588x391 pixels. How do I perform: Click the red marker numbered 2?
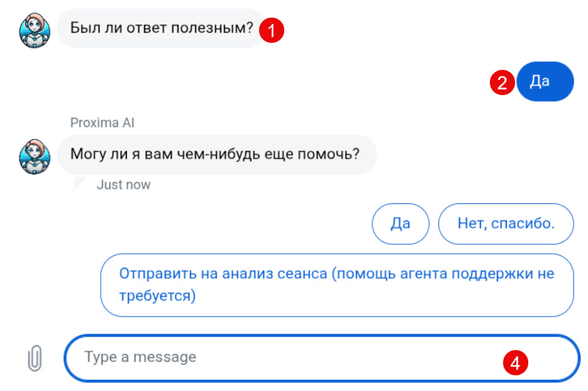(x=502, y=82)
